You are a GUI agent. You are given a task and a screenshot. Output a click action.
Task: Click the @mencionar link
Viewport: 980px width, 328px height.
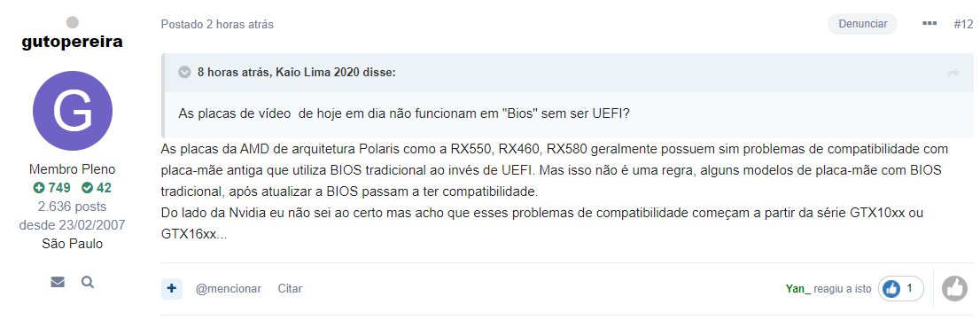228,289
